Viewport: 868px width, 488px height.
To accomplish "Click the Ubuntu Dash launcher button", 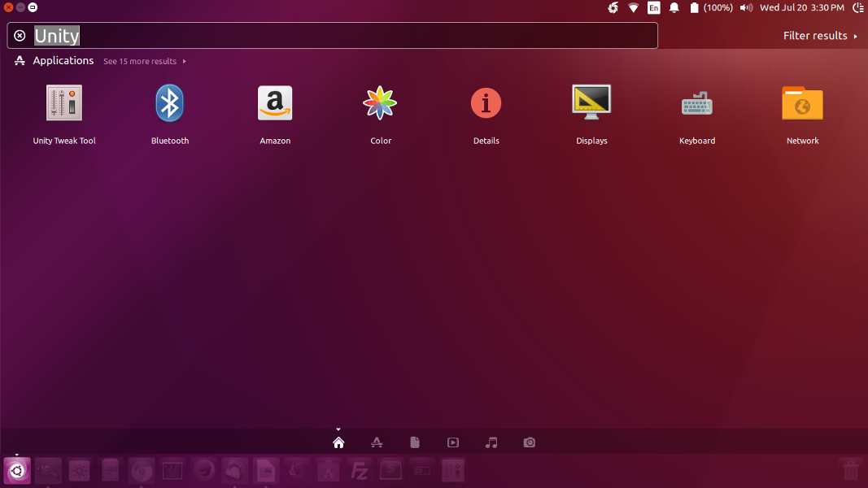I will [x=17, y=471].
